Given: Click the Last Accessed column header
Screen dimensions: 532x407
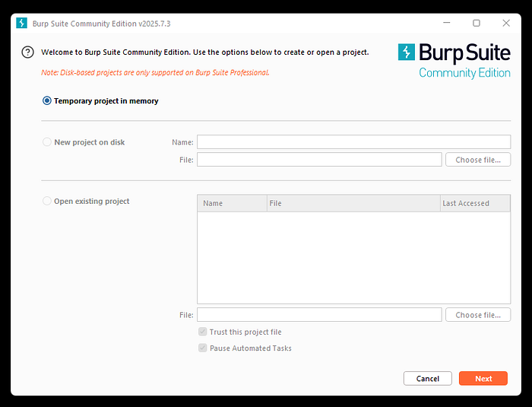Looking at the screenshot, I should pos(475,203).
